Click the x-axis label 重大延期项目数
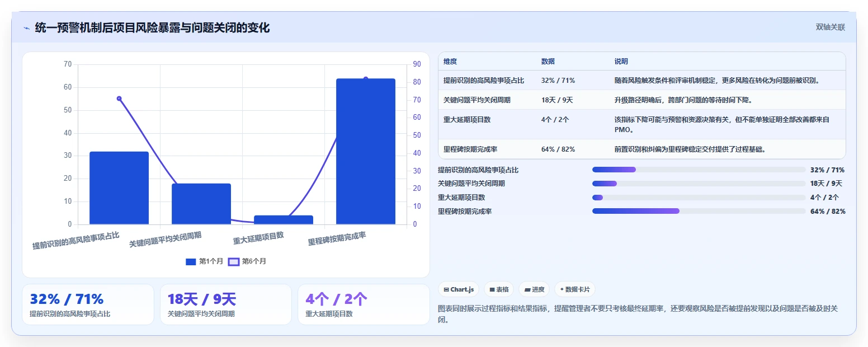The width and height of the screenshot is (868, 347). pyautogui.click(x=258, y=239)
